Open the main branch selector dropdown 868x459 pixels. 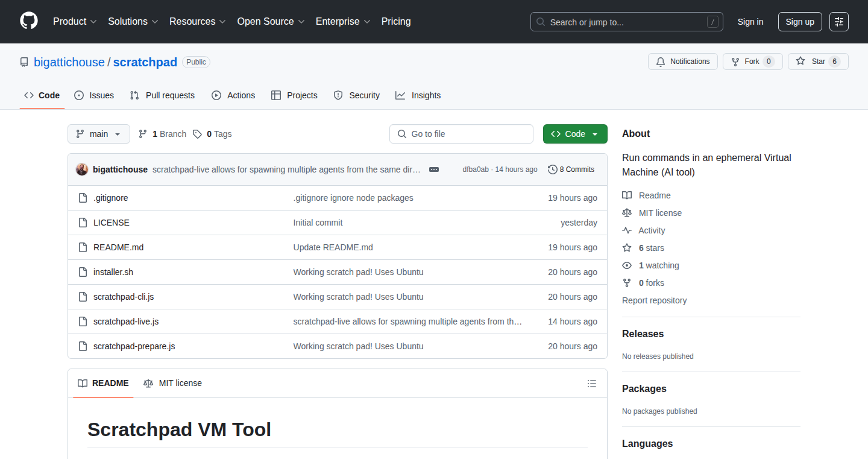(99, 134)
